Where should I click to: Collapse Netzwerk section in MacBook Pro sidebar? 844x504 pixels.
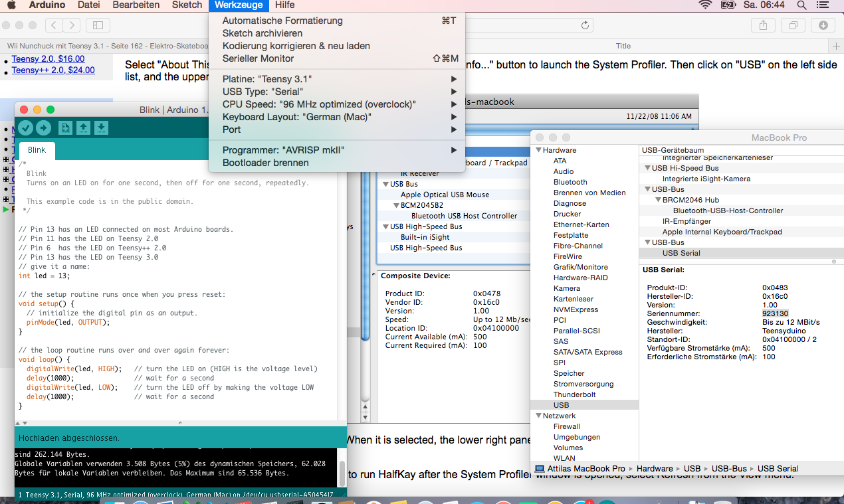point(538,416)
